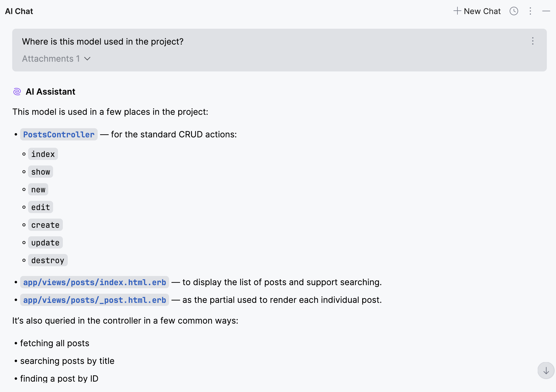Select the edit action chip
Viewport: 556px width, 392px height.
coord(40,207)
